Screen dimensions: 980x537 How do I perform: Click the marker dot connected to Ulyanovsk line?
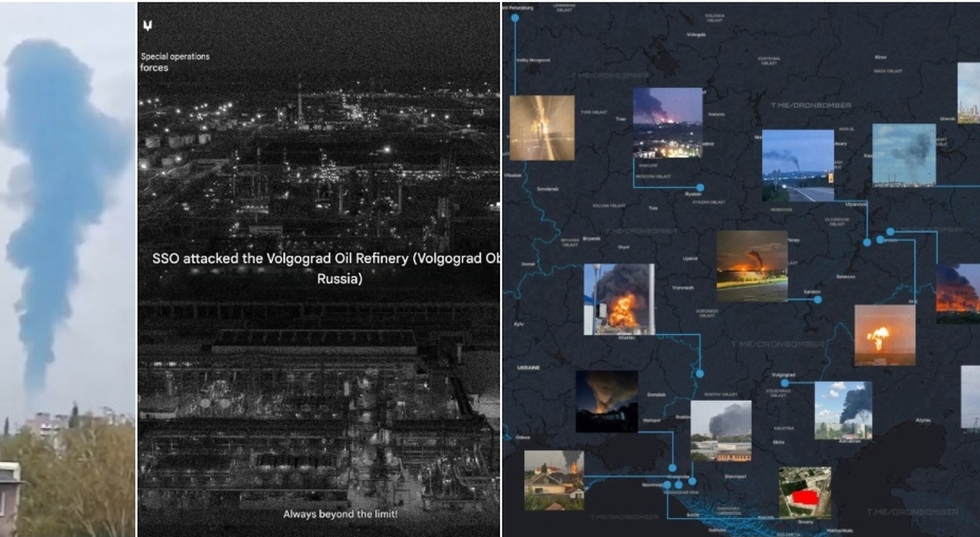(867, 242)
